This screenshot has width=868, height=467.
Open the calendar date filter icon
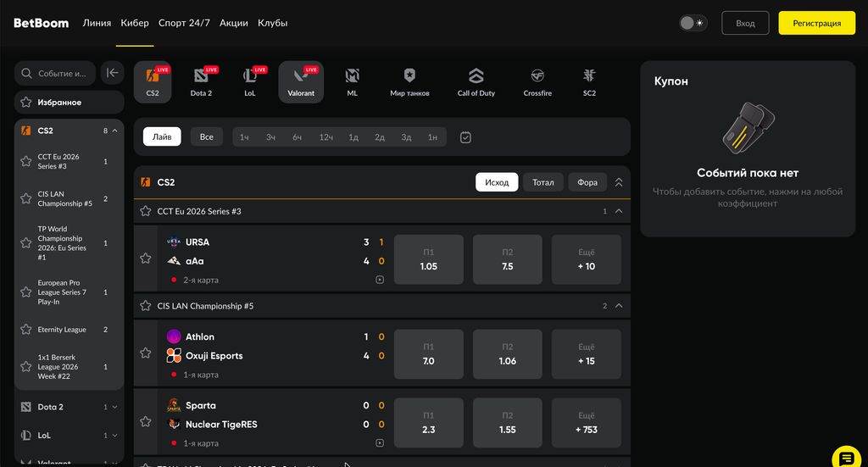tap(465, 137)
